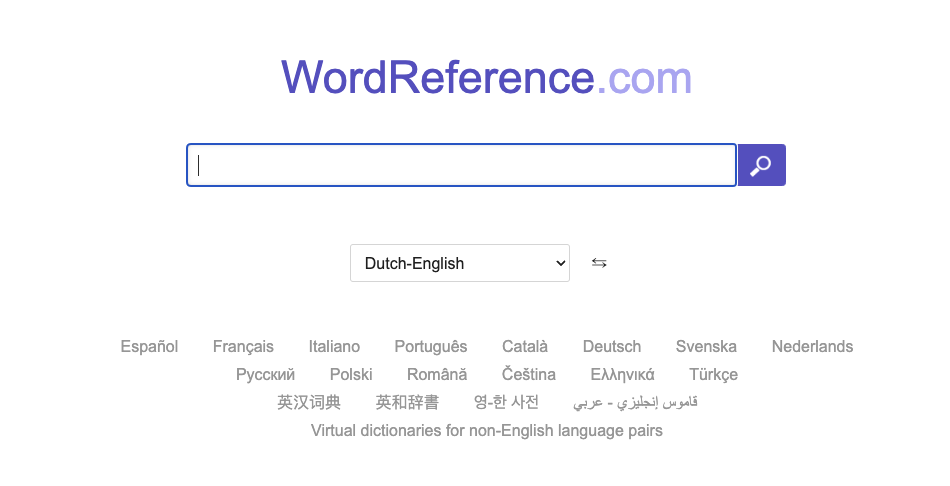Select the Ελληνικά language link
950x486 pixels.
click(x=622, y=374)
